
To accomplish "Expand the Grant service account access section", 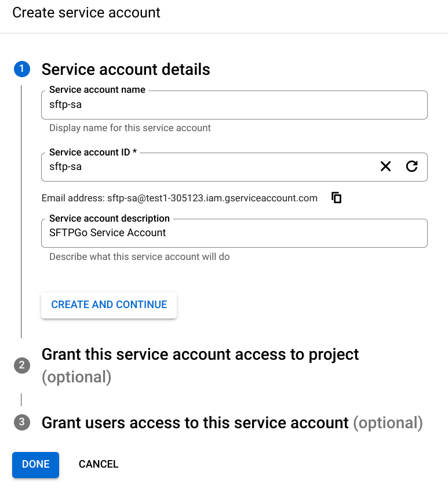I will pyautogui.click(x=200, y=354).
